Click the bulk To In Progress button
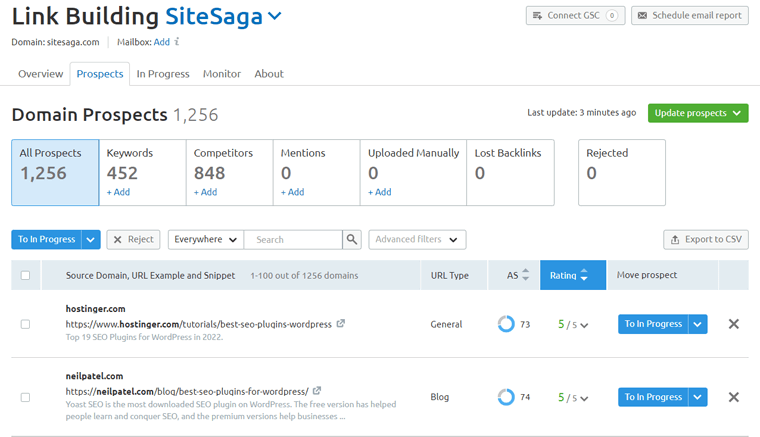 [x=47, y=239]
